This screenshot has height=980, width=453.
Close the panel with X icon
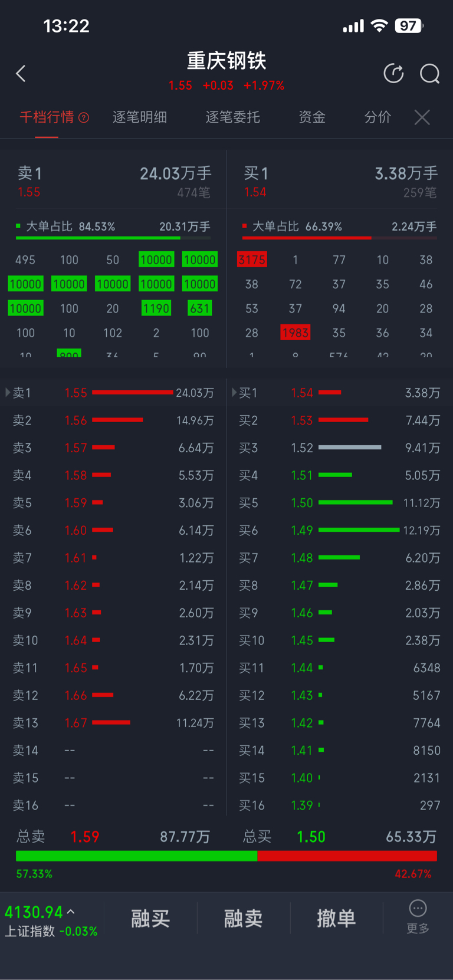coord(422,117)
